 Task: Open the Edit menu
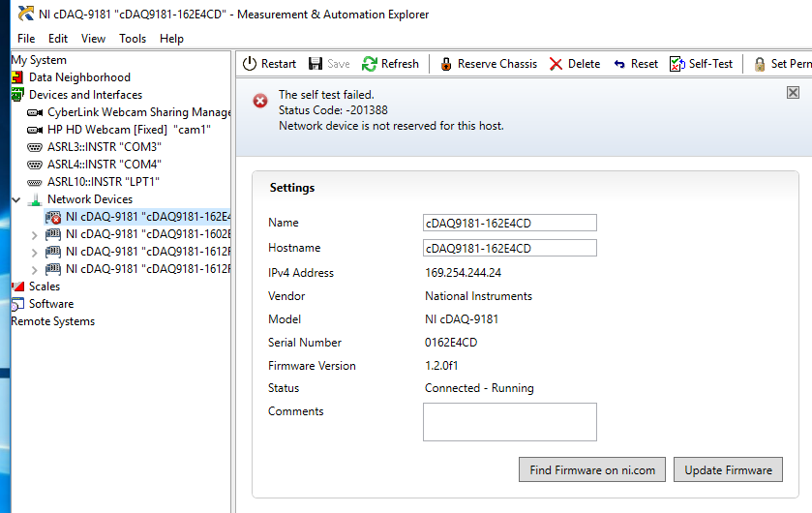coord(58,39)
